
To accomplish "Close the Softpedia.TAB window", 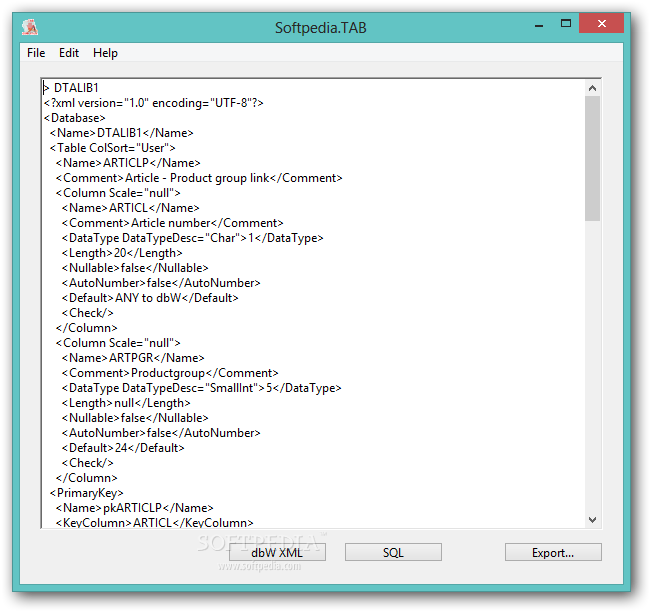I will pyautogui.click(x=602, y=24).
